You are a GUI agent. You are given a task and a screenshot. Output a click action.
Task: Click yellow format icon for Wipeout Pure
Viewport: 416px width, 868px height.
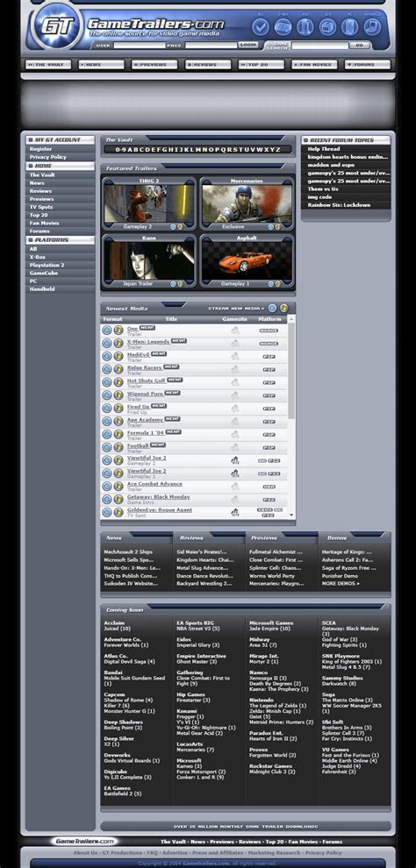118,395
